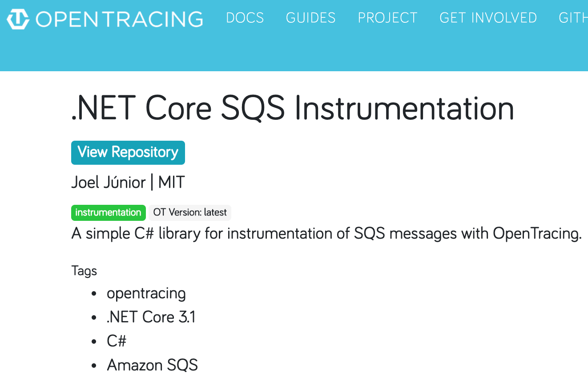This screenshot has height=374, width=588.
Task: Click the View Repository button
Action: (128, 152)
